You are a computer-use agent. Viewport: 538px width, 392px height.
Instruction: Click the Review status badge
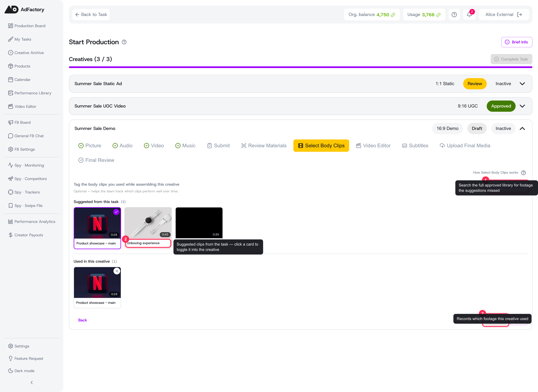475,84
